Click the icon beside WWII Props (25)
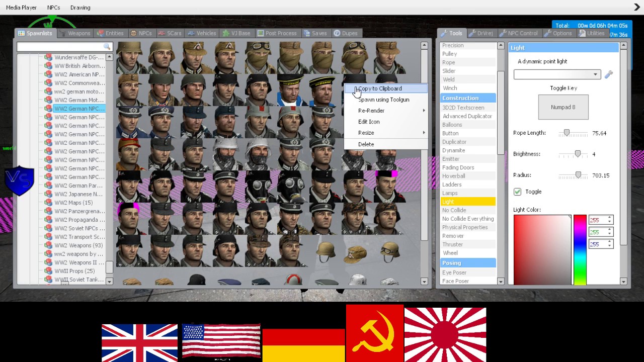This screenshot has height=362, width=644. 48,271
